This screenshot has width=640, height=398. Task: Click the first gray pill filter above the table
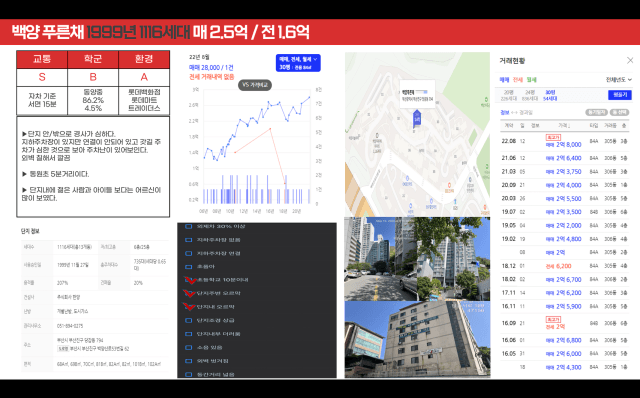(596, 112)
